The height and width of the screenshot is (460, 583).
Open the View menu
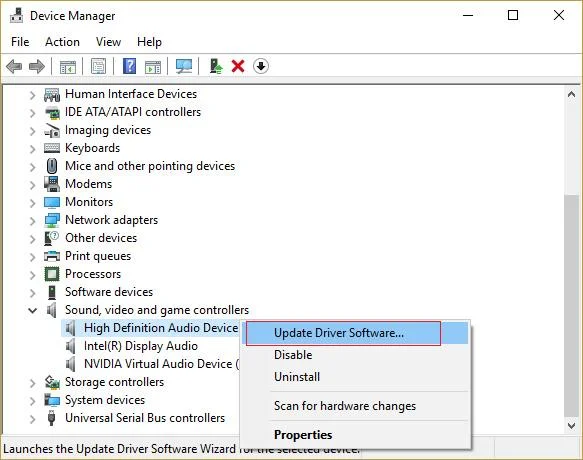coord(108,42)
